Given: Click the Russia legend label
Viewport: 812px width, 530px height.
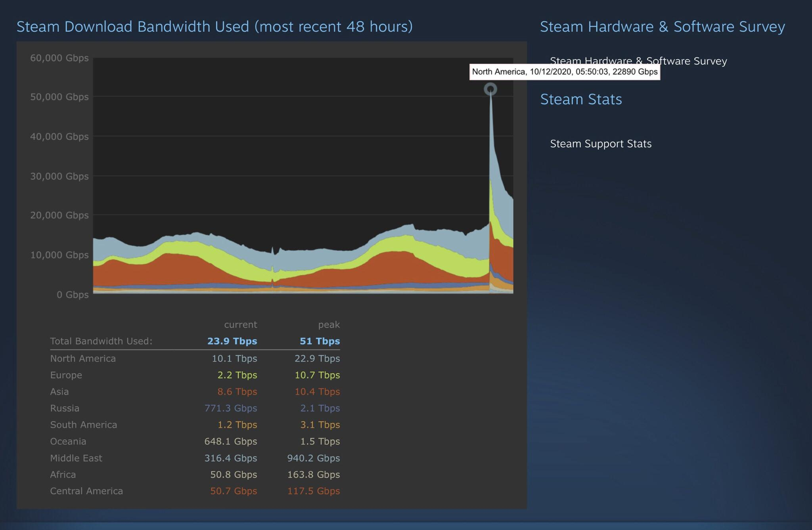Looking at the screenshot, I should point(65,408).
